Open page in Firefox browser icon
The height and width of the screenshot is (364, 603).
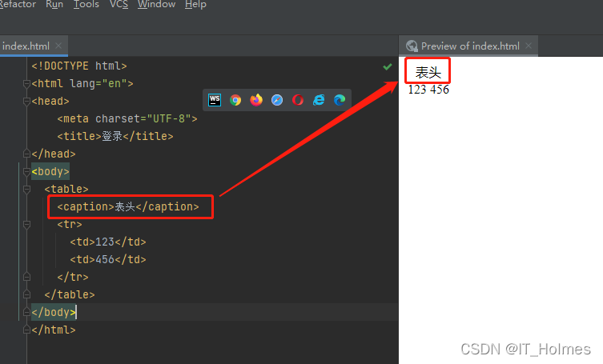point(256,100)
